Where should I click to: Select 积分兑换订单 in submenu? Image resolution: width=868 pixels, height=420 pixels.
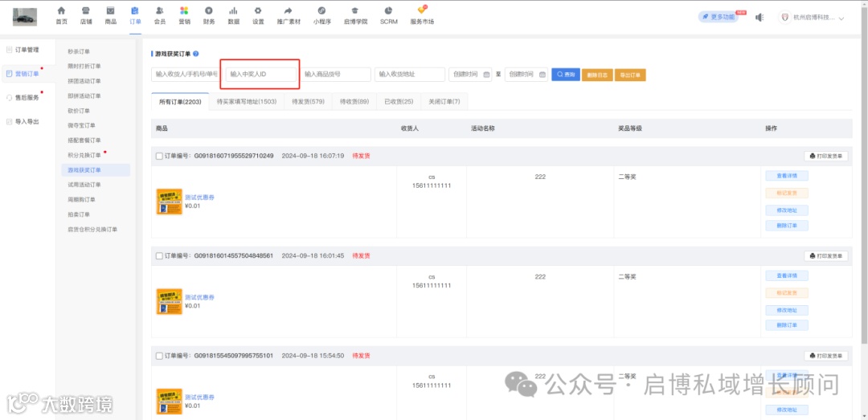[84, 155]
